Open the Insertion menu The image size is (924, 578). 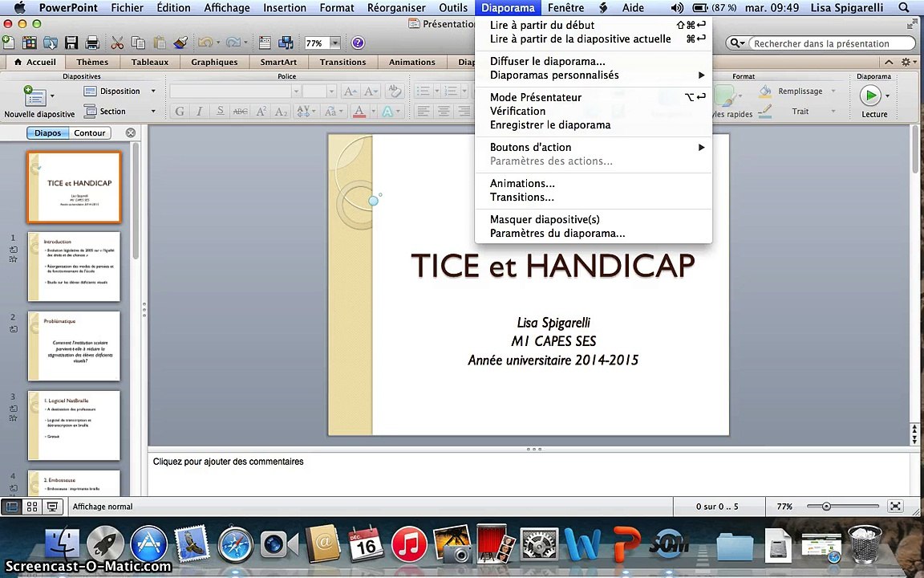[x=285, y=8]
